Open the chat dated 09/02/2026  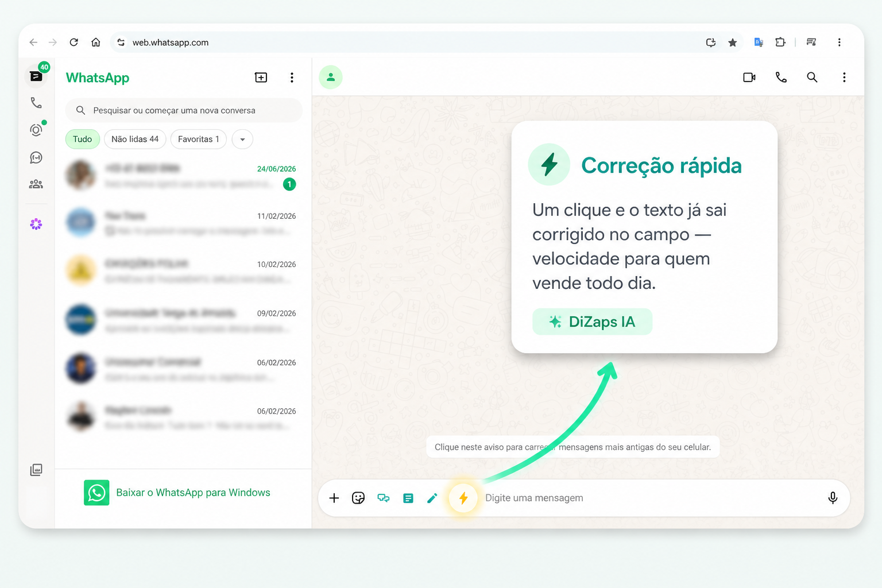pos(183,320)
